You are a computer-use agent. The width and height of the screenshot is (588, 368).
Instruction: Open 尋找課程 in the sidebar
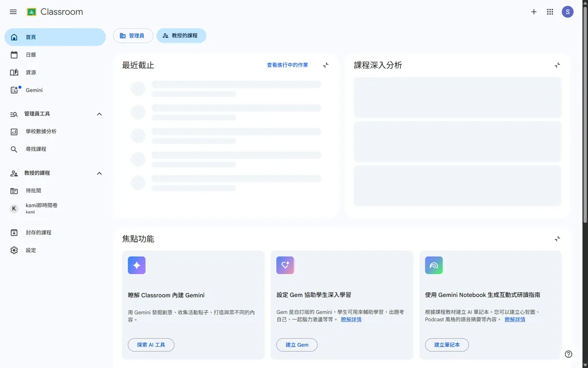pyautogui.click(x=55, y=149)
